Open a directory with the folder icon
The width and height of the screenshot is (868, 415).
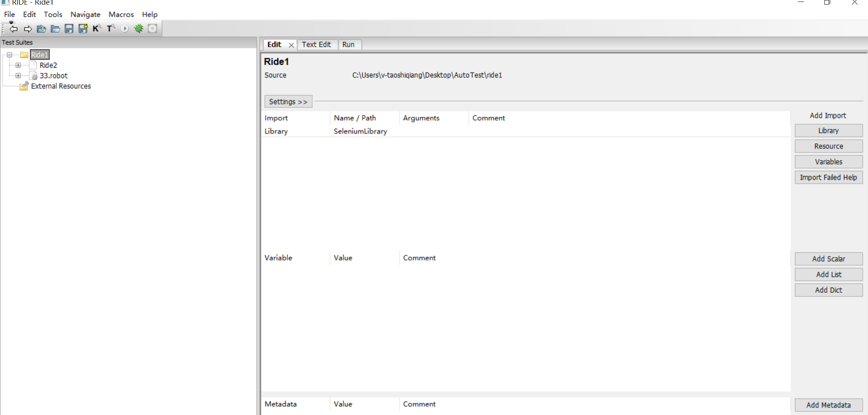coord(55,29)
